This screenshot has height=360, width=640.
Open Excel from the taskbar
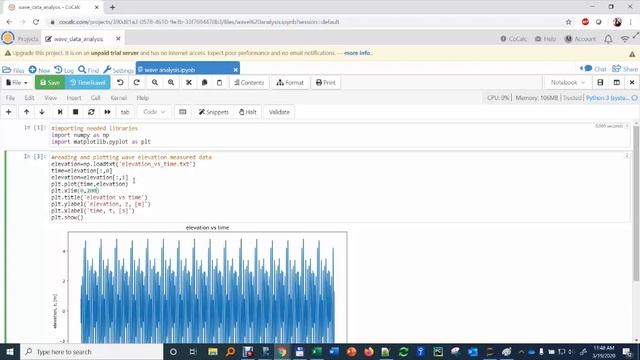(317, 351)
